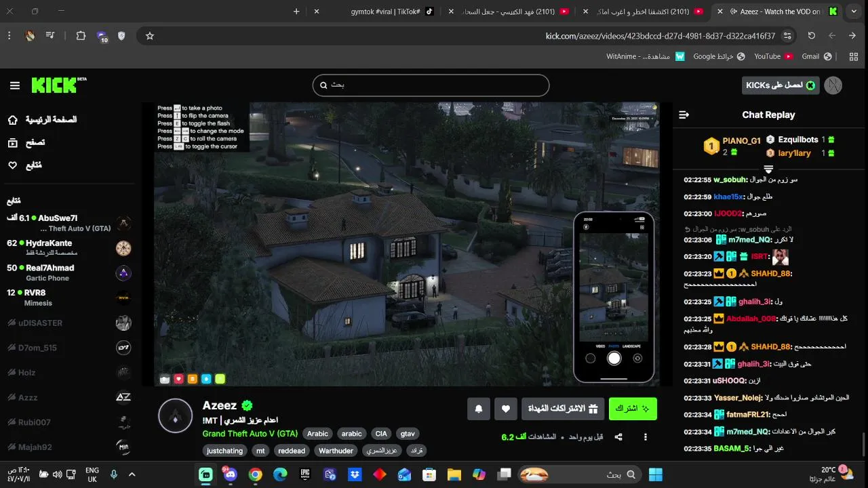
Task: Collapse the gift leaderboard handle
Action: point(768,169)
